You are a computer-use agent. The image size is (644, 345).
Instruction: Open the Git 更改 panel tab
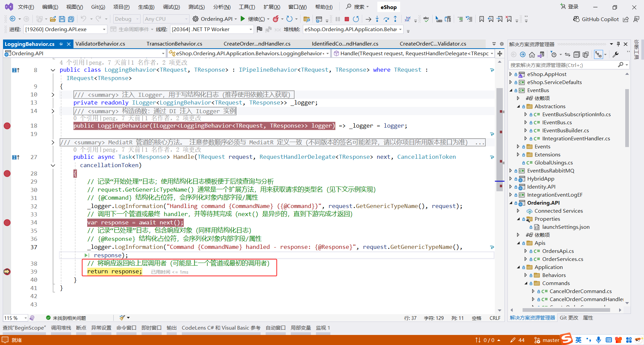point(569,318)
